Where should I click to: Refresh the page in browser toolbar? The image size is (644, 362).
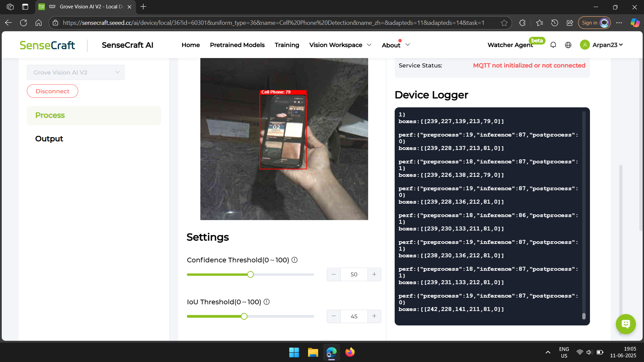pos(23,23)
